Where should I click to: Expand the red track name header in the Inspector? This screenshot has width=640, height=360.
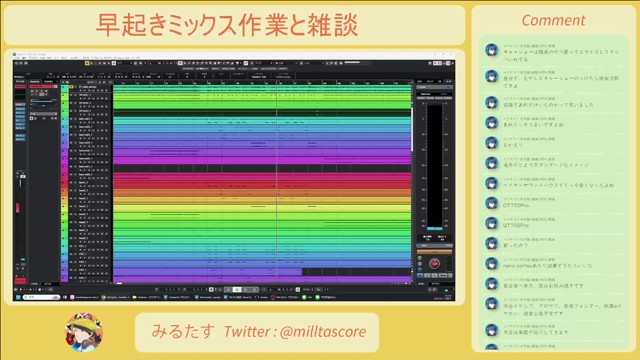(x=44, y=87)
